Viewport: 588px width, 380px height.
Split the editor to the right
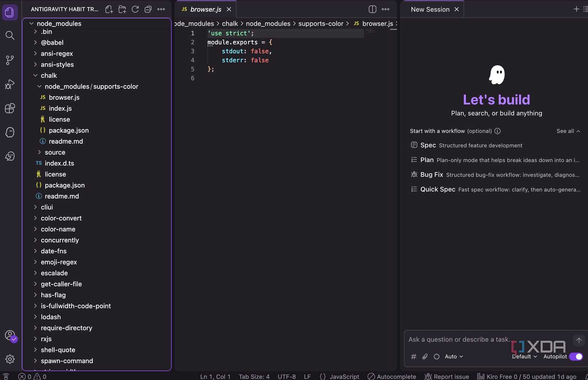[x=372, y=9]
